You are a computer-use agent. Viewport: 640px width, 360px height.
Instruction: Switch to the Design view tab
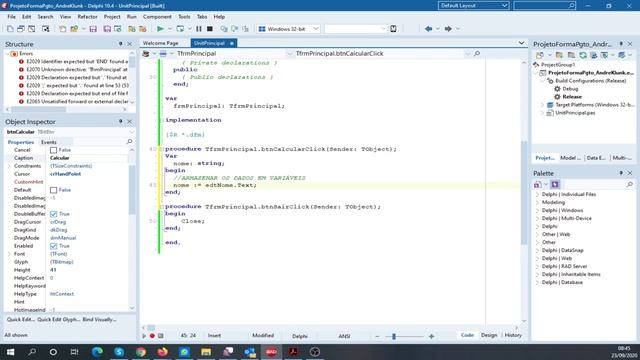(x=489, y=335)
